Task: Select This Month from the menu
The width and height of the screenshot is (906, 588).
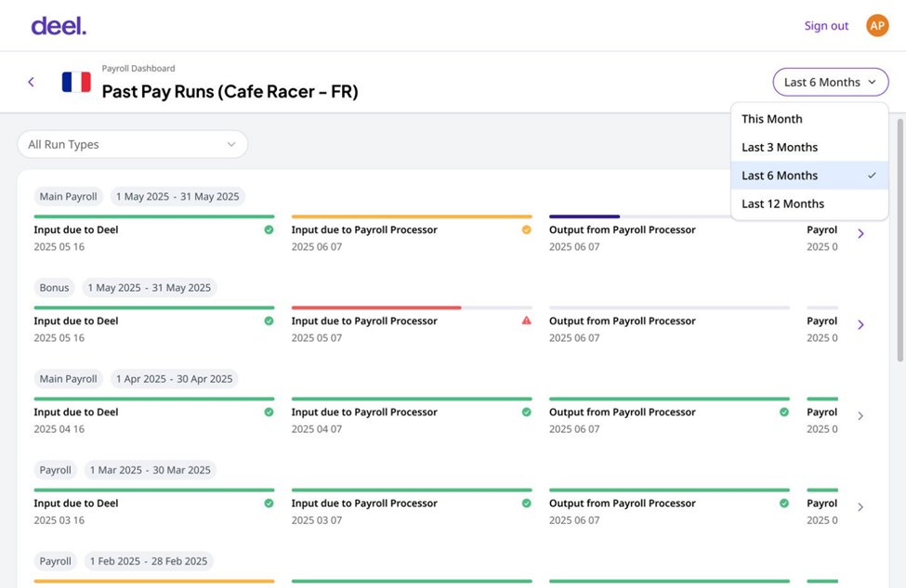Action: (809, 119)
